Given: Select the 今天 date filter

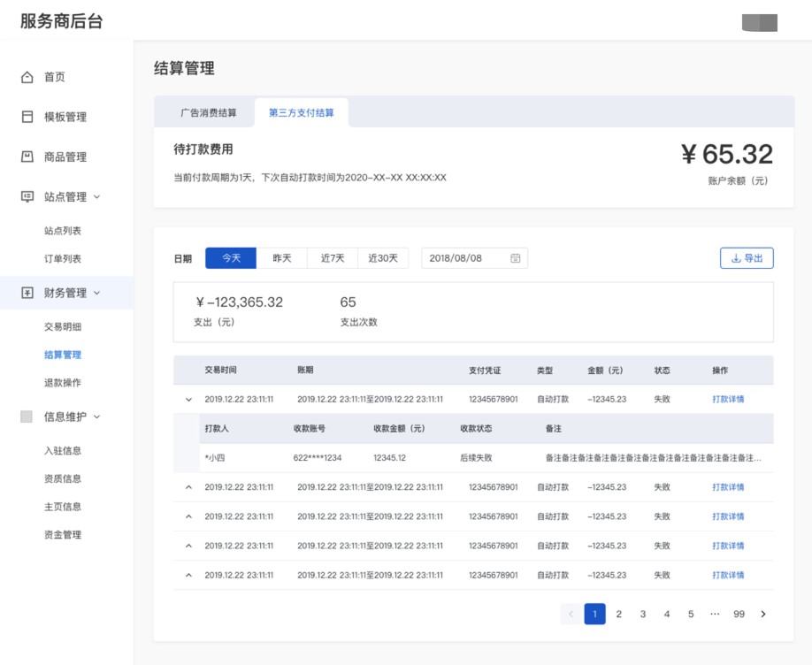Looking at the screenshot, I should tap(231, 258).
